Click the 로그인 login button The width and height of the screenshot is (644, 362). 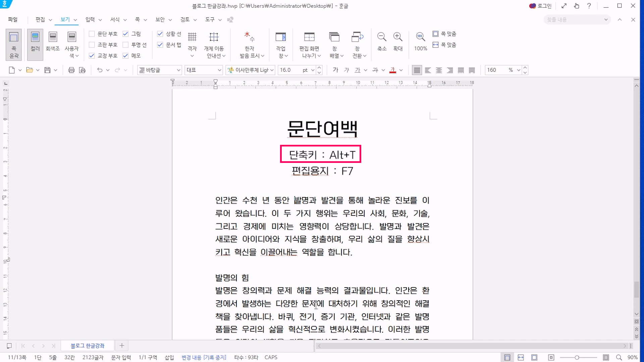(x=540, y=6)
